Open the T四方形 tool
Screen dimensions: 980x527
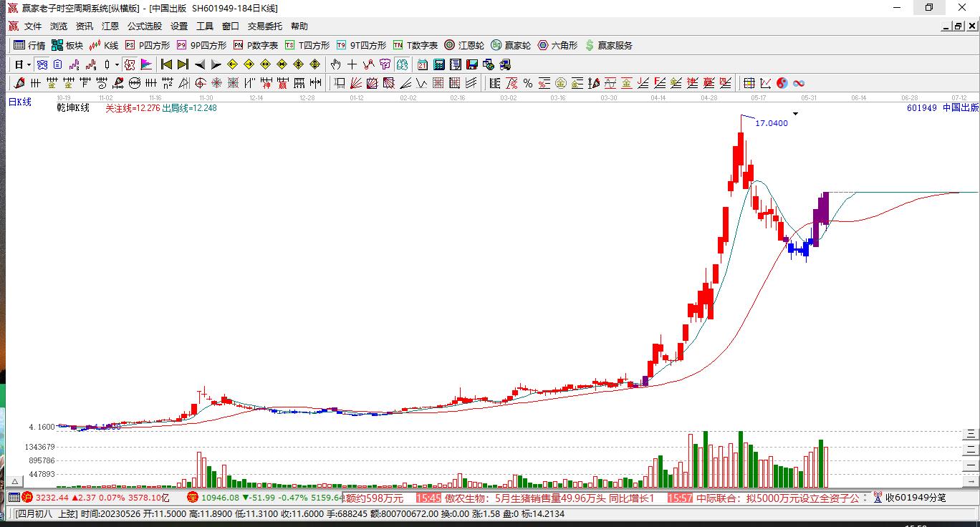tap(307, 45)
